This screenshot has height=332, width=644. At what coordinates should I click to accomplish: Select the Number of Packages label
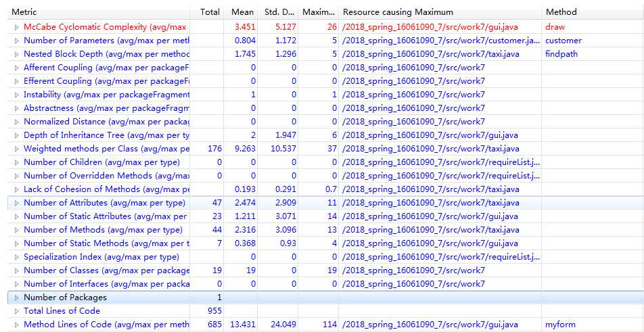click(x=66, y=298)
